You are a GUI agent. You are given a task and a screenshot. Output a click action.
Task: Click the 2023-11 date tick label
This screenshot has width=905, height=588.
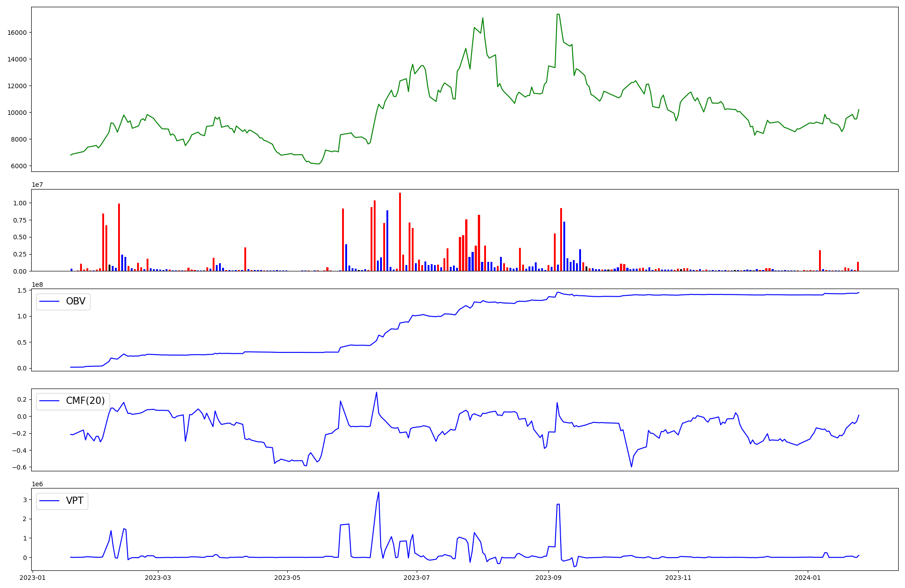[x=678, y=578]
